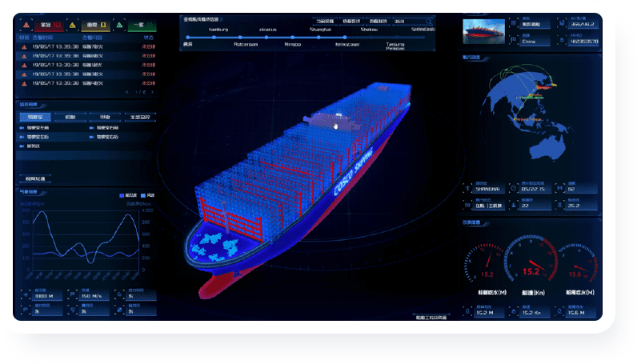637x364 pixels.
Task: Click the pin icon beside the 15.6 M field
Action: tap(560, 311)
